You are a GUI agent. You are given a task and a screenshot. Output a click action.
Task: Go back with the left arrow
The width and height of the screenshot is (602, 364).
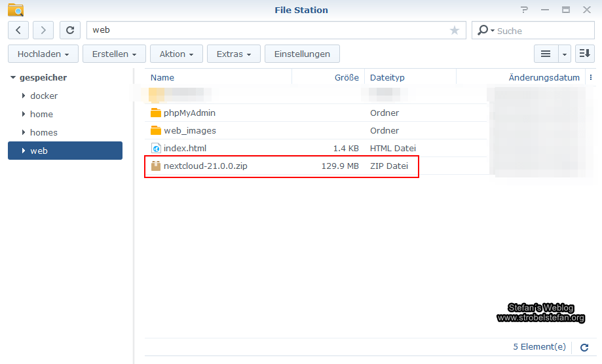18,30
